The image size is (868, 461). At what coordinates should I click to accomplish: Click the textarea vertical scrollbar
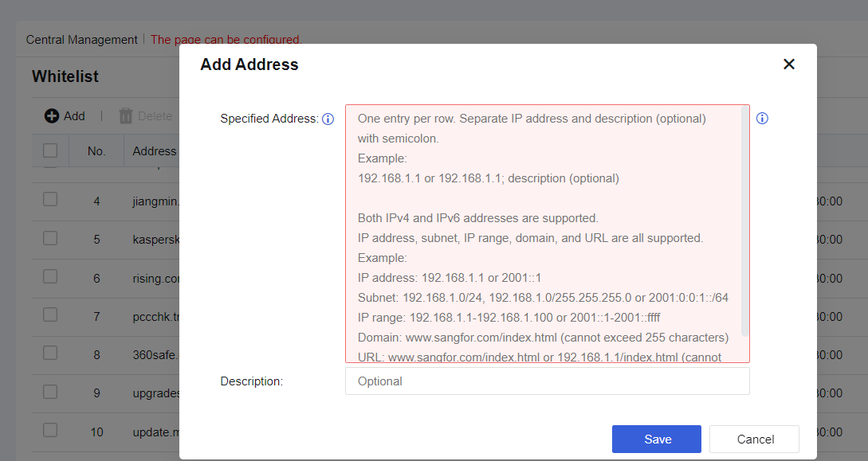pyautogui.click(x=744, y=221)
